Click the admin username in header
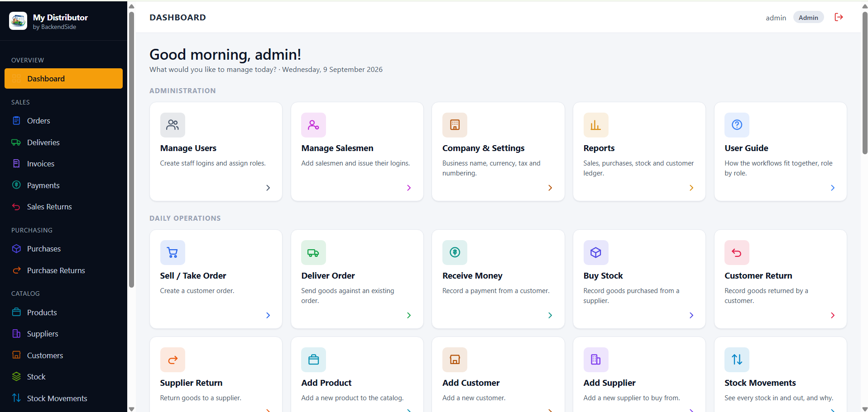The width and height of the screenshot is (868, 412). pyautogui.click(x=776, y=18)
